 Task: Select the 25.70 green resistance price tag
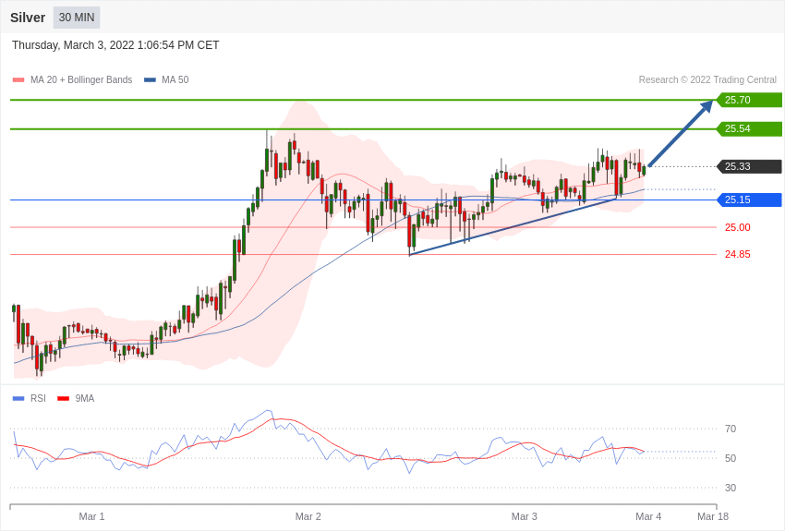point(750,100)
